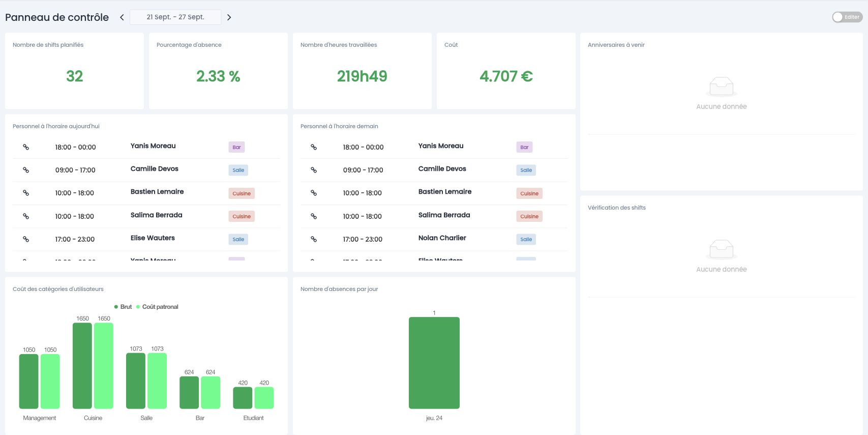Go to previous week with left chevron
The image size is (868, 435).
coord(122,17)
